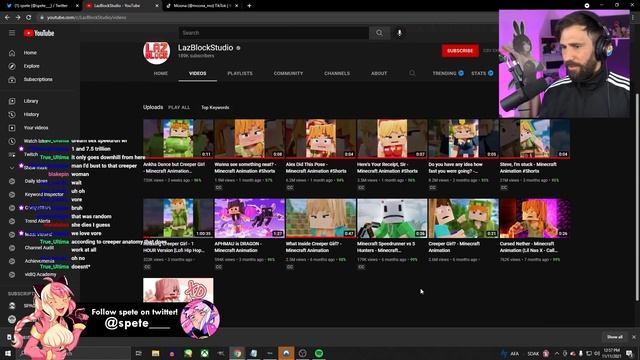
Task: Expand hidden system tray icons
Action: [x=557, y=353]
